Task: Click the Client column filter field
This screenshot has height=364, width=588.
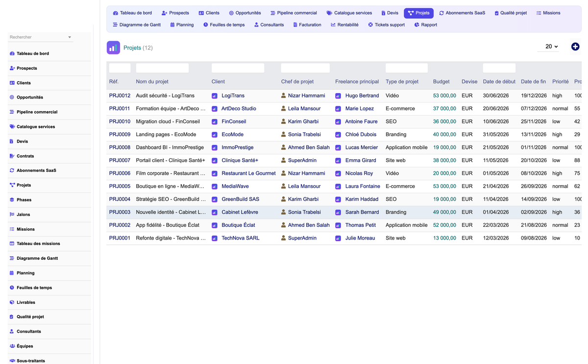Action: tap(238, 68)
